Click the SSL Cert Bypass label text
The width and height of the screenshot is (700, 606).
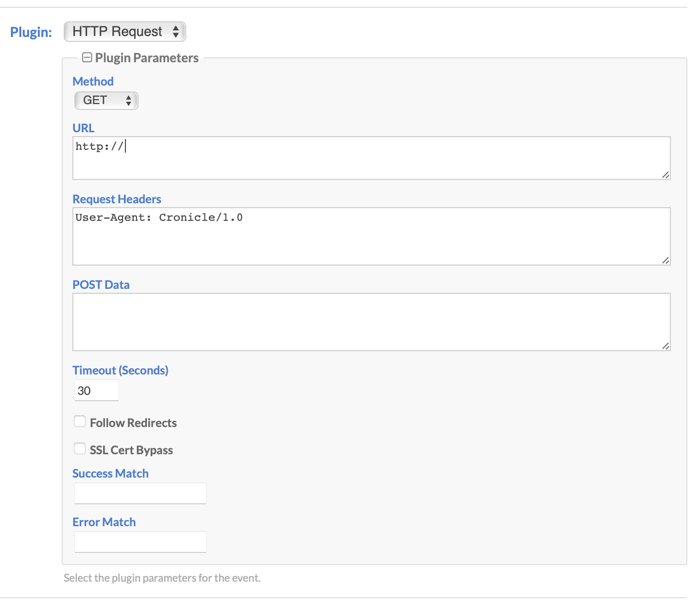click(131, 450)
